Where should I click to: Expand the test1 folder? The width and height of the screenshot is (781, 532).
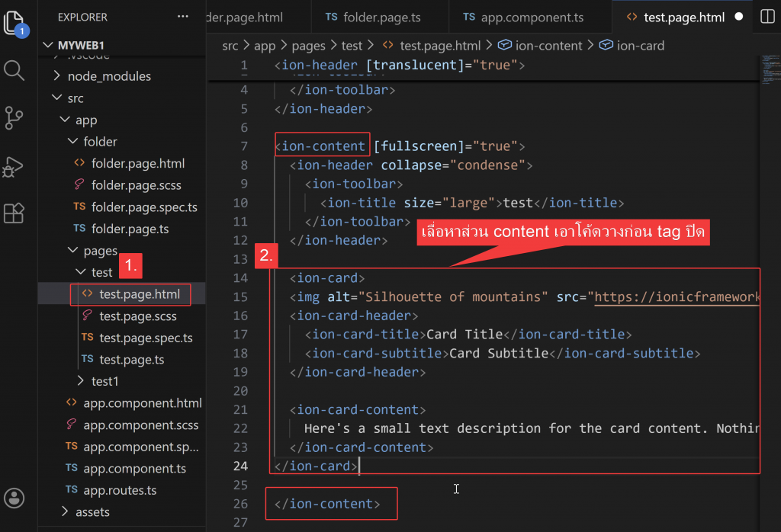[105, 381]
